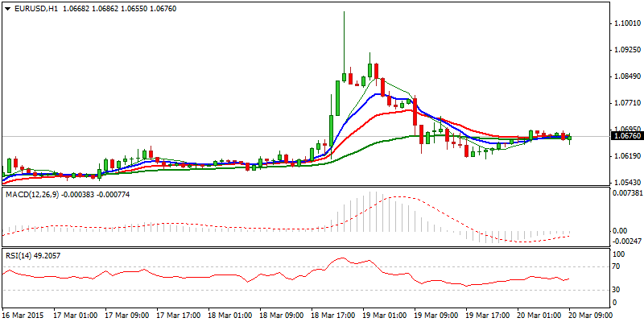Click price scale value 1.07710
Image resolution: width=644 pixels, height=322 pixels.
tap(627, 103)
